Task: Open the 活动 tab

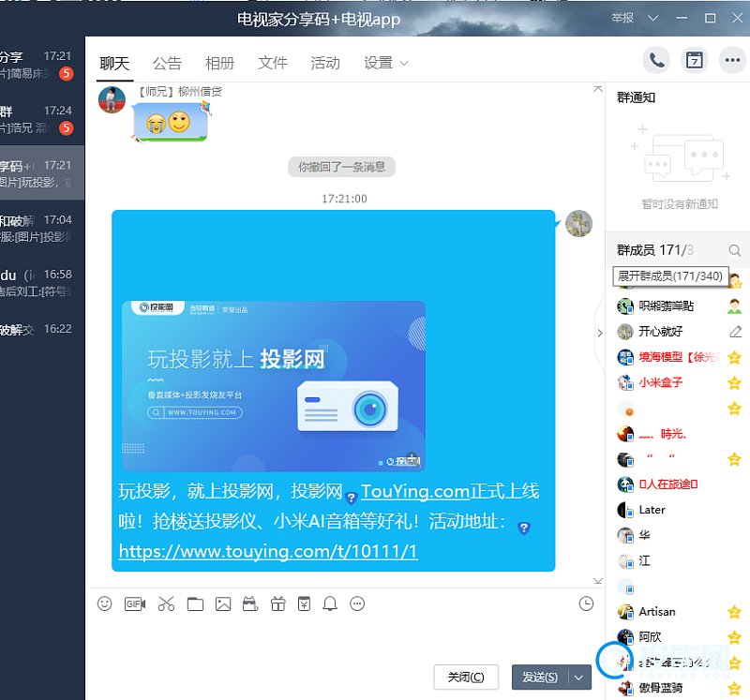Action: [325, 63]
